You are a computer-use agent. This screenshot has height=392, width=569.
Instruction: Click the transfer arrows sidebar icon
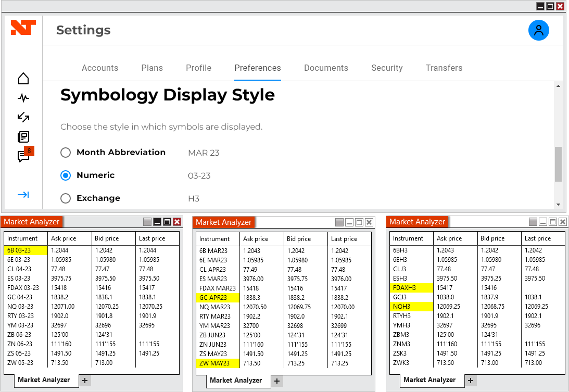tap(23, 117)
